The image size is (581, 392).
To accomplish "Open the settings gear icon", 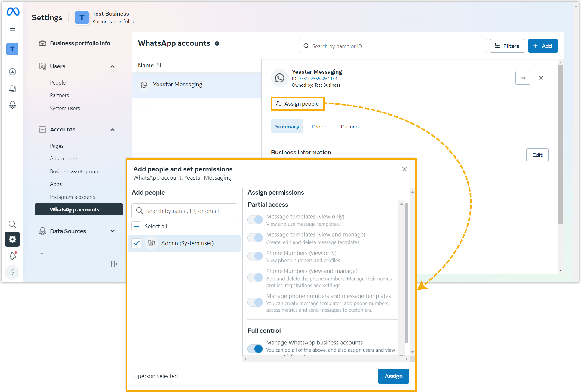I will click(x=12, y=239).
